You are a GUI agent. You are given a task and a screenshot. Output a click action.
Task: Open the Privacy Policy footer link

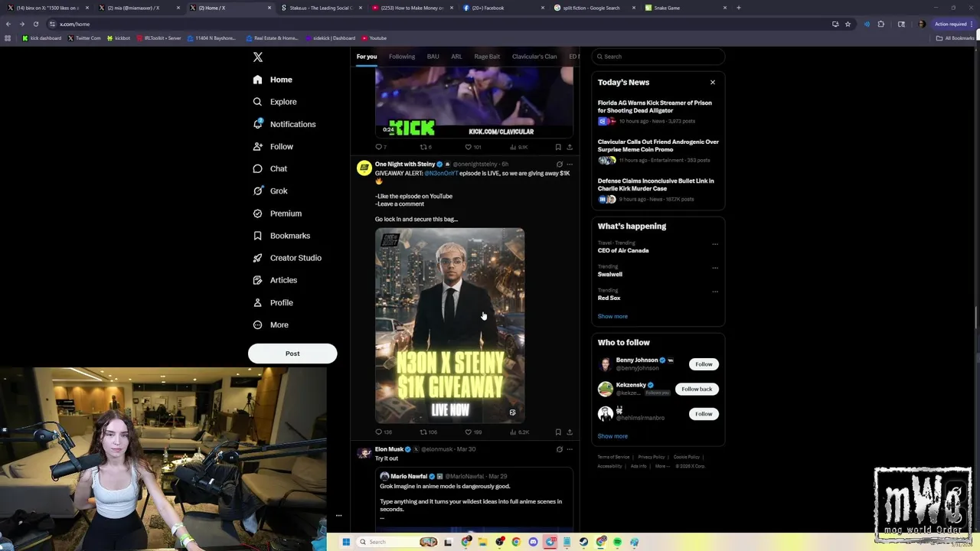(x=652, y=457)
